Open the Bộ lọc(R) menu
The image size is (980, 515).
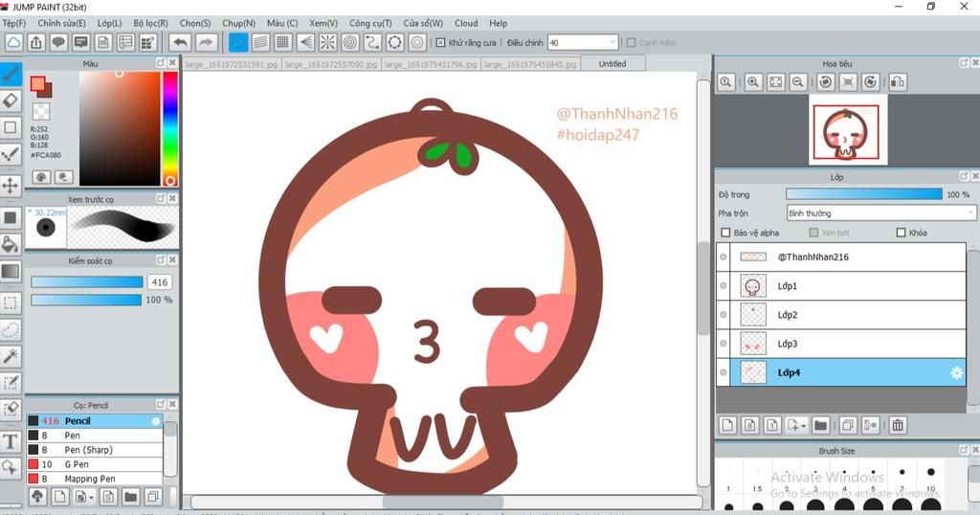pos(150,23)
